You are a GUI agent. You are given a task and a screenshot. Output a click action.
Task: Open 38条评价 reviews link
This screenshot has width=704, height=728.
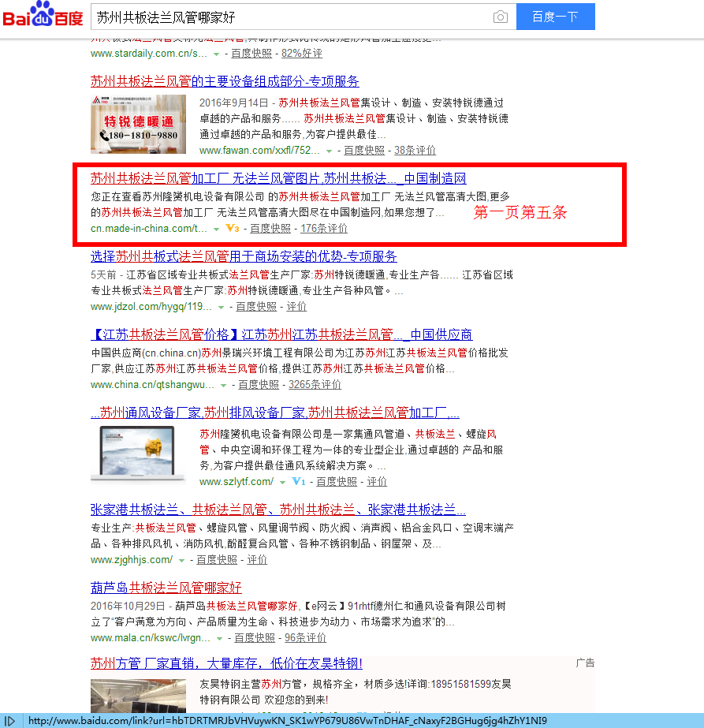click(415, 151)
